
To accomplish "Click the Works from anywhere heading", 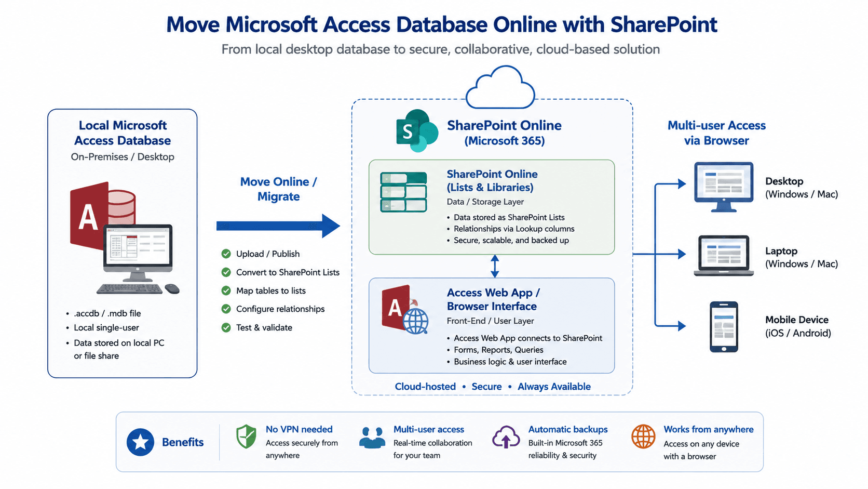I will pyautogui.click(x=709, y=429).
